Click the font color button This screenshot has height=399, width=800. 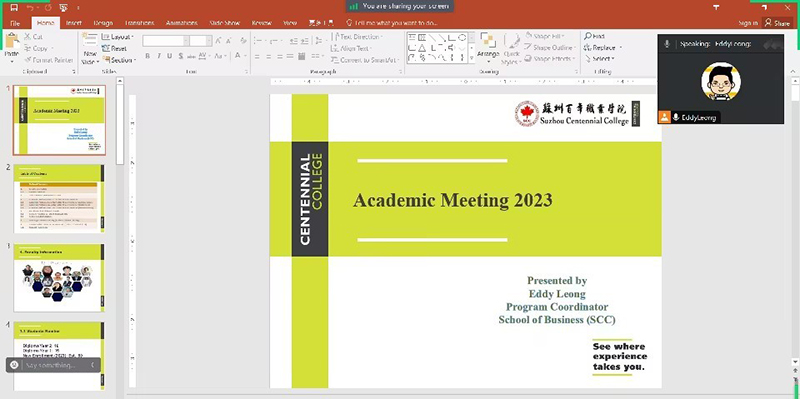[x=238, y=56]
